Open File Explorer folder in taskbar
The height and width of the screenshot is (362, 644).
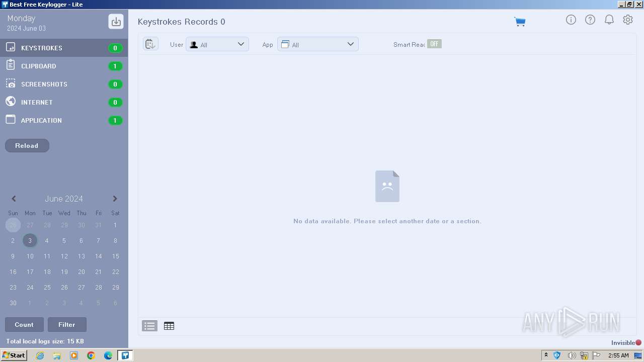(57, 355)
